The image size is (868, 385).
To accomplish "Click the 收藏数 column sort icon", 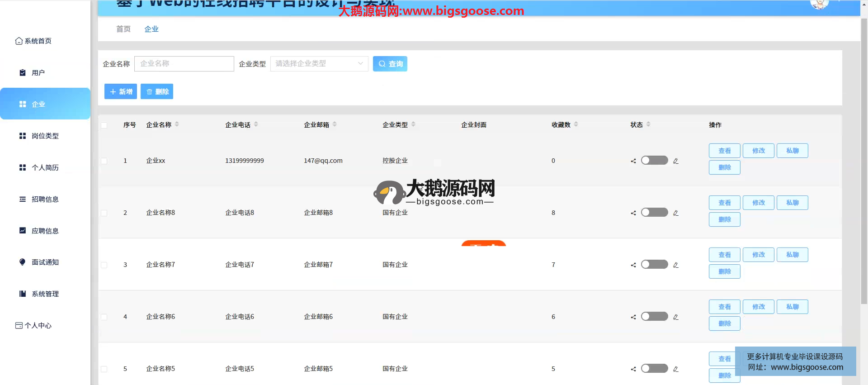I will pos(576,124).
